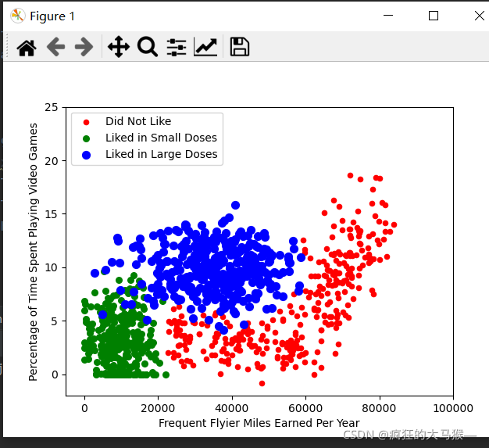Activate the Pan axes tool
489x448 pixels.
(119, 47)
